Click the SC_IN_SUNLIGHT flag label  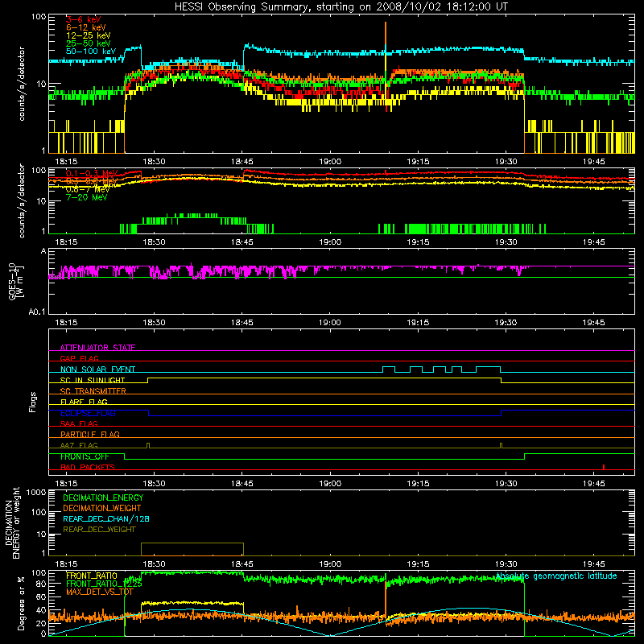[93, 380]
